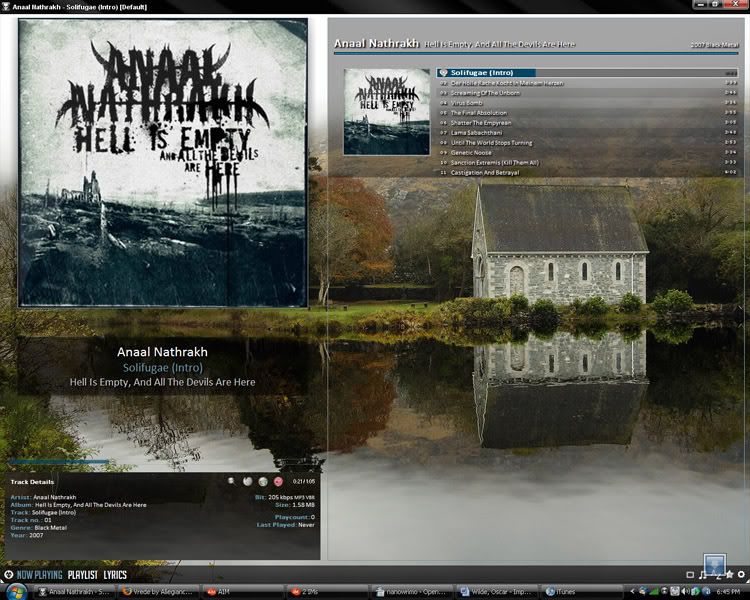Click the green signal bars tray icon
This screenshot has width=750, height=600.
point(654,592)
